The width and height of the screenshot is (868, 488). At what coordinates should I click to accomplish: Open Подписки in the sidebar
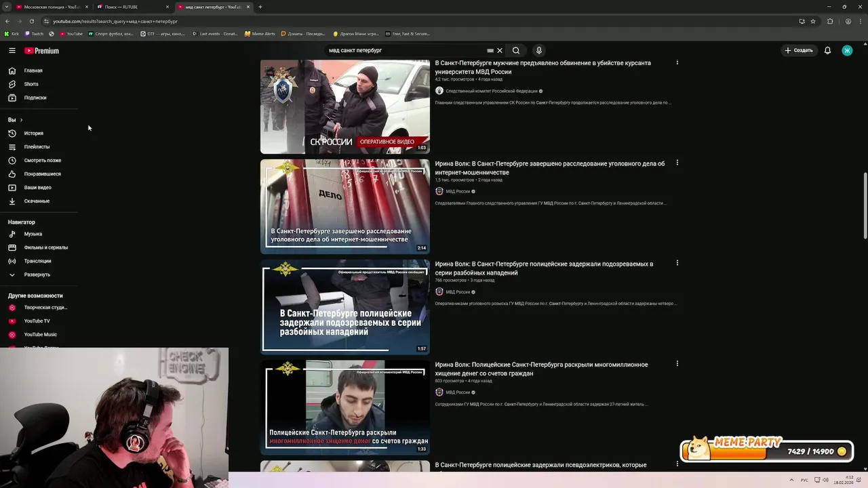click(x=35, y=98)
